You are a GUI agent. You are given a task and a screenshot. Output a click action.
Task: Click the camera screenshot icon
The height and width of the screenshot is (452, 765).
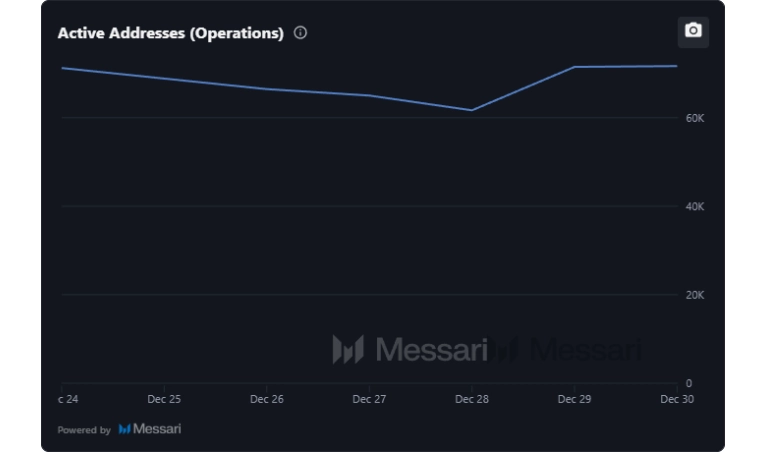pos(693,31)
